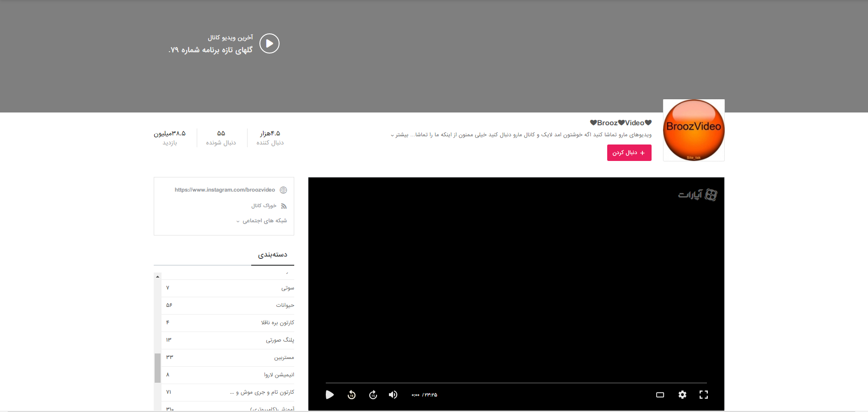Screen dimensions: 868x412
Task: Open the broozvideo Instagram link
Action: coord(224,190)
